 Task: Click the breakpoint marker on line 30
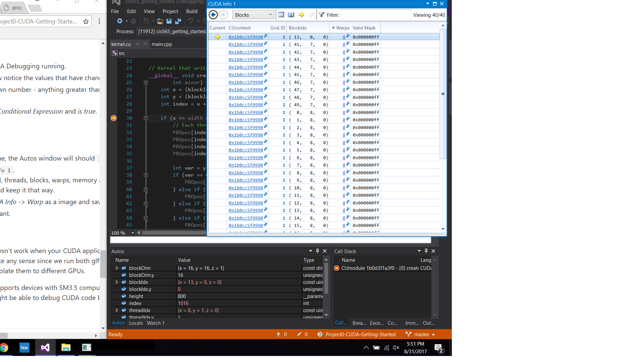(114, 118)
